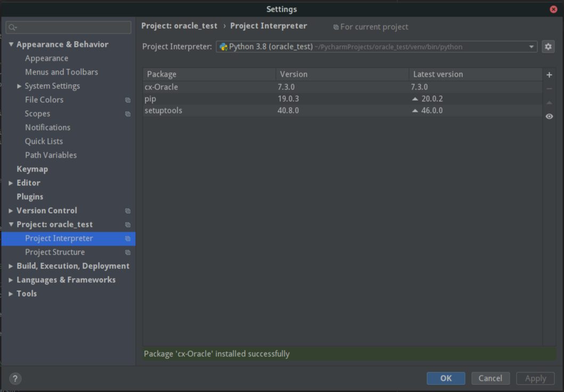Screen dimensions: 564x392
Task: Expand the System Settings node
Action: 19,86
